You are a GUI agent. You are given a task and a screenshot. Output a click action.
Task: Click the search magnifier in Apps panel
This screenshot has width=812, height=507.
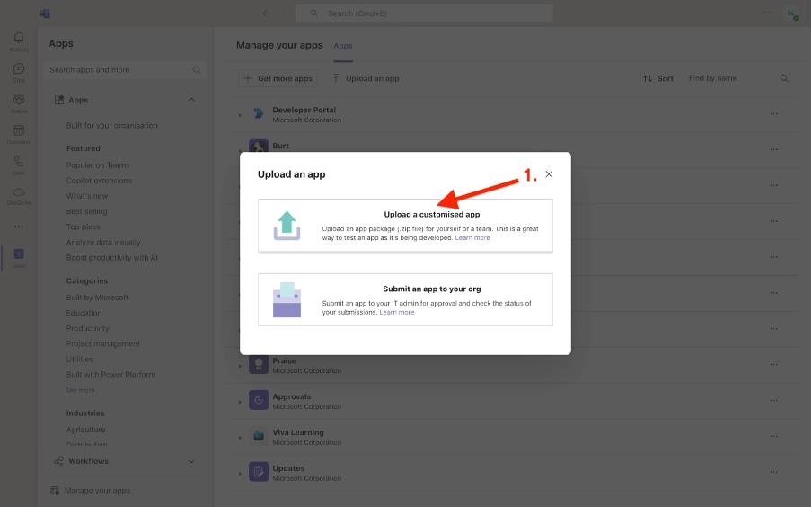tap(197, 70)
